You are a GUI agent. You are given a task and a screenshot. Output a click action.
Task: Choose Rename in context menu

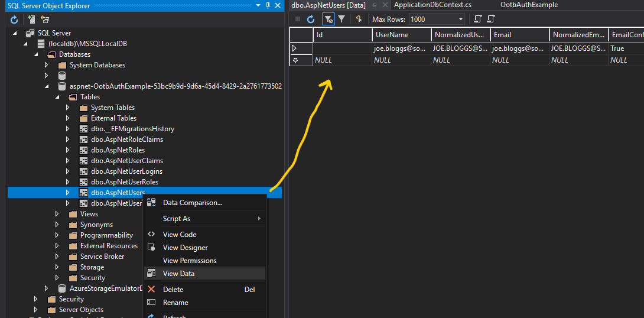[204, 303]
